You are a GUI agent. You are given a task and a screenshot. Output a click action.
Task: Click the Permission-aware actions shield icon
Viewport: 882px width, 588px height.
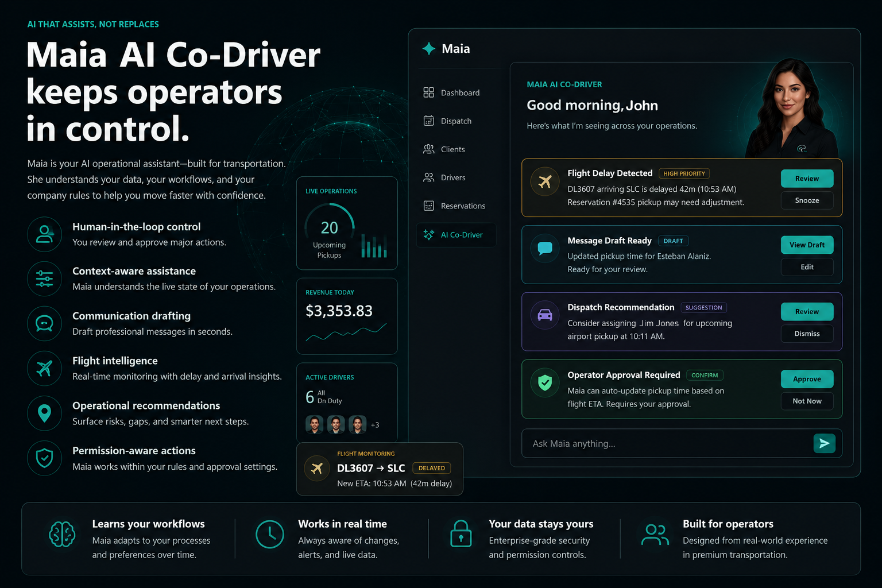pos(44,458)
